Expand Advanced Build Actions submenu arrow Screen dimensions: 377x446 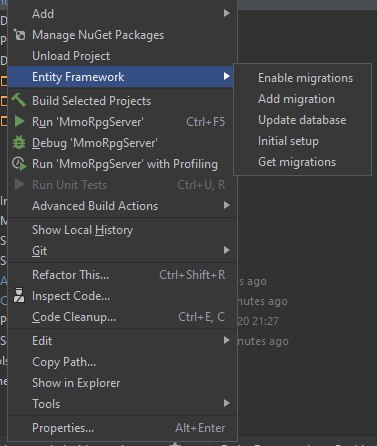(227, 205)
